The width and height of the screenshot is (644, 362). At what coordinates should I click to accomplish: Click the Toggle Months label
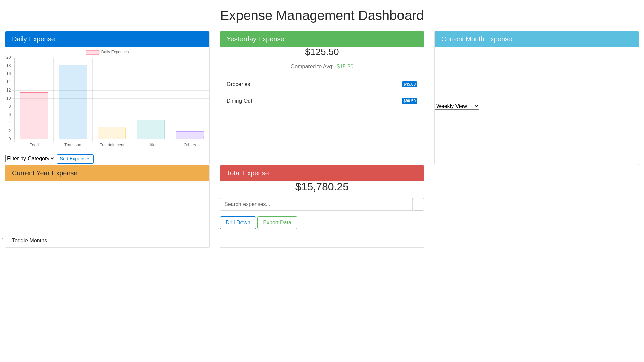click(x=30, y=241)
